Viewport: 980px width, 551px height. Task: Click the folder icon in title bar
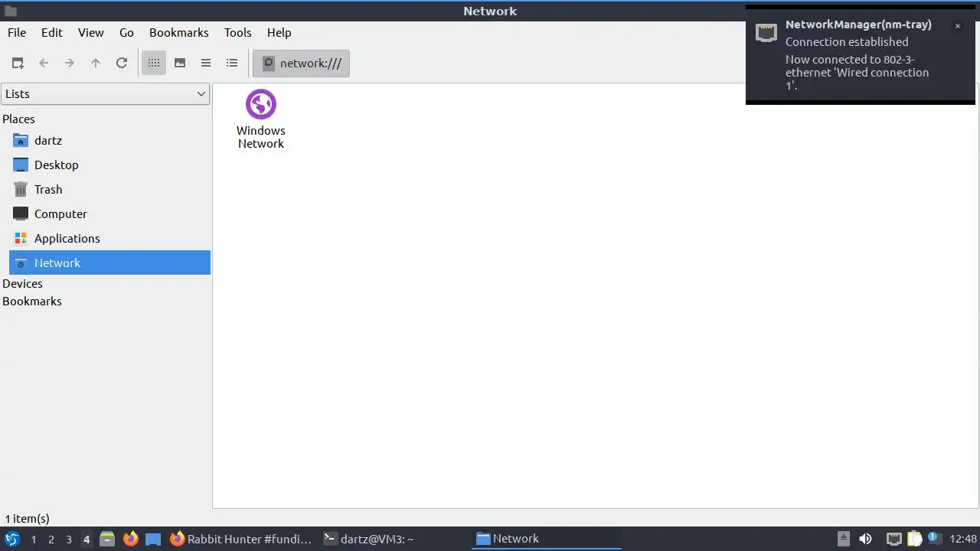11,11
